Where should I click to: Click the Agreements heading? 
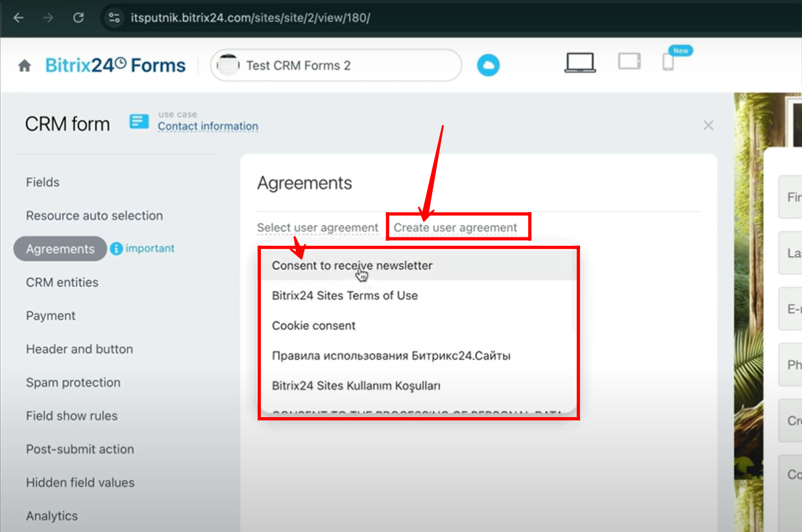(304, 183)
